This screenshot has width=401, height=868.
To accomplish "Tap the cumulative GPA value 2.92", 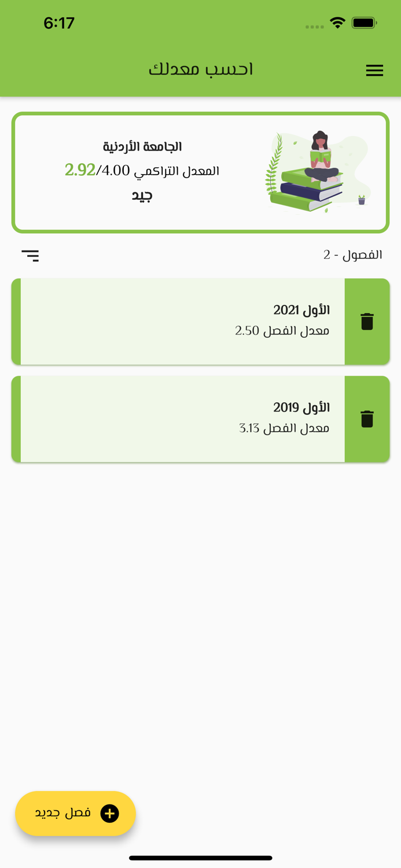I will click(77, 171).
